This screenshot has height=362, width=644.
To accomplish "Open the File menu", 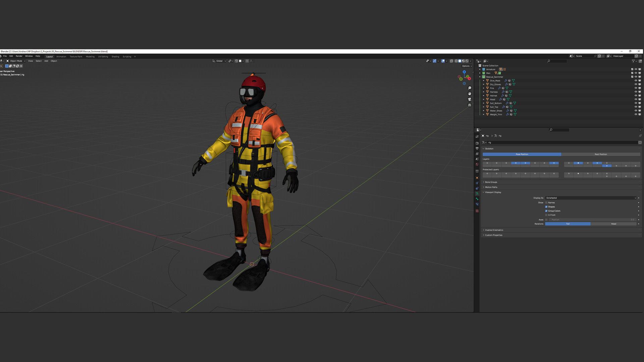I will 5,56.
